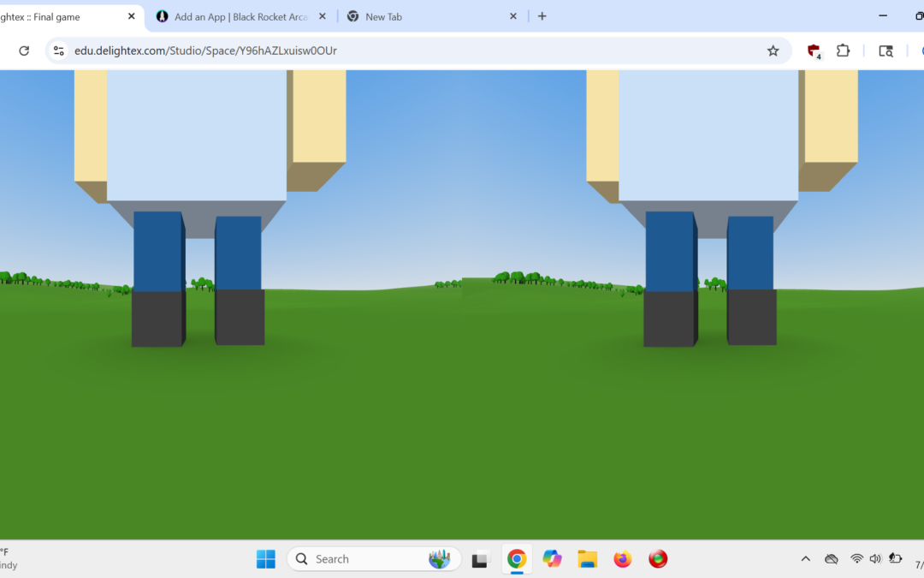Open the red round app on taskbar
The image size is (924, 578).
coord(658,558)
